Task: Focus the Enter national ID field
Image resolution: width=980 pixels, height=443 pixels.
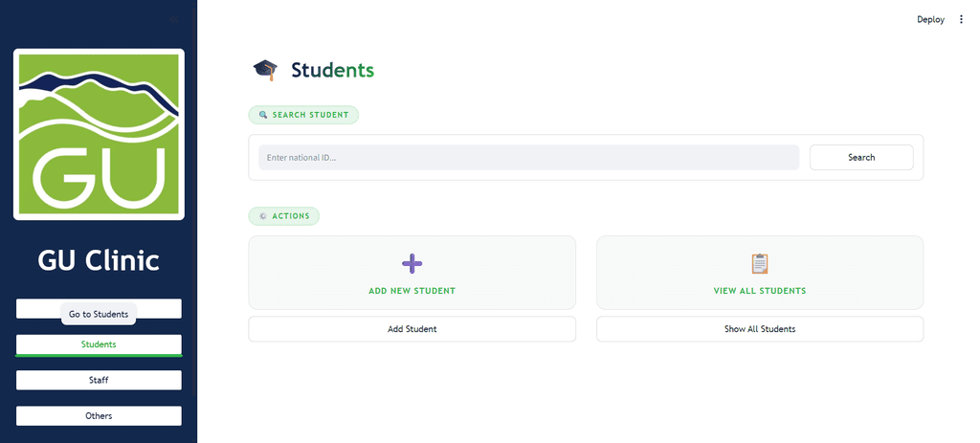Action: coord(528,158)
